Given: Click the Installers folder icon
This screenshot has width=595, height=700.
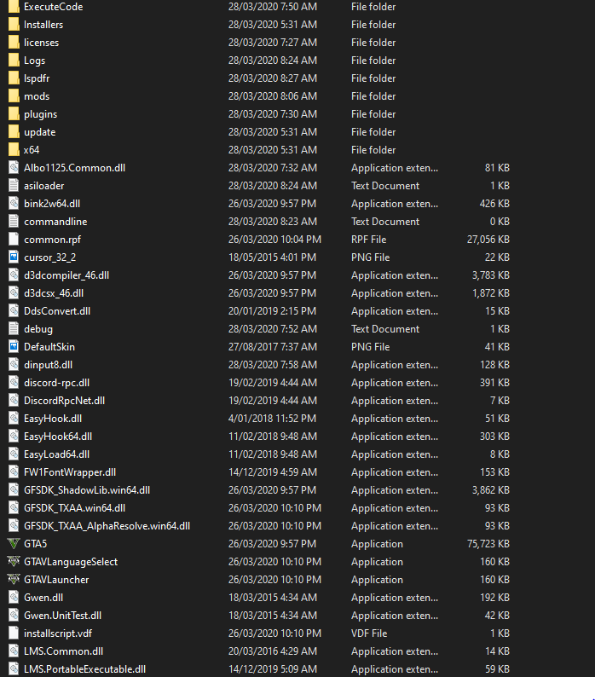Looking at the screenshot, I should pyautogui.click(x=14, y=25).
